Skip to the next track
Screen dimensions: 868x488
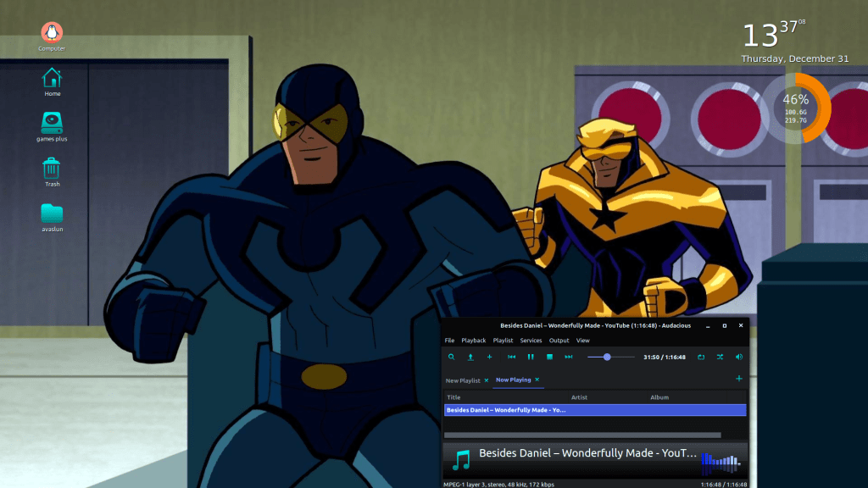pyautogui.click(x=569, y=358)
